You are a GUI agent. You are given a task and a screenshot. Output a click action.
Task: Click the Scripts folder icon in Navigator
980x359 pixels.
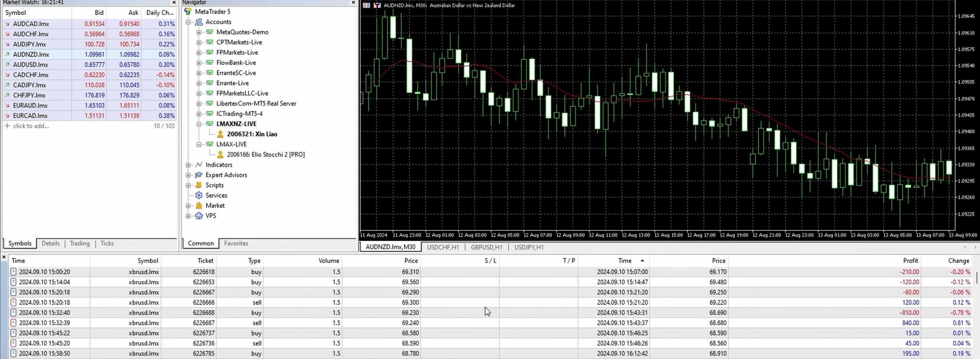click(199, 185)
